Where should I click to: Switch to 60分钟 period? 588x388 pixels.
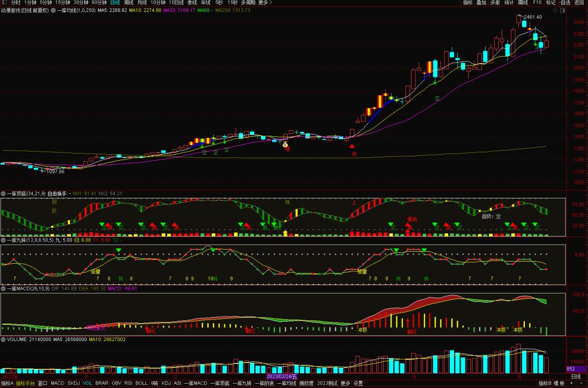100,2
